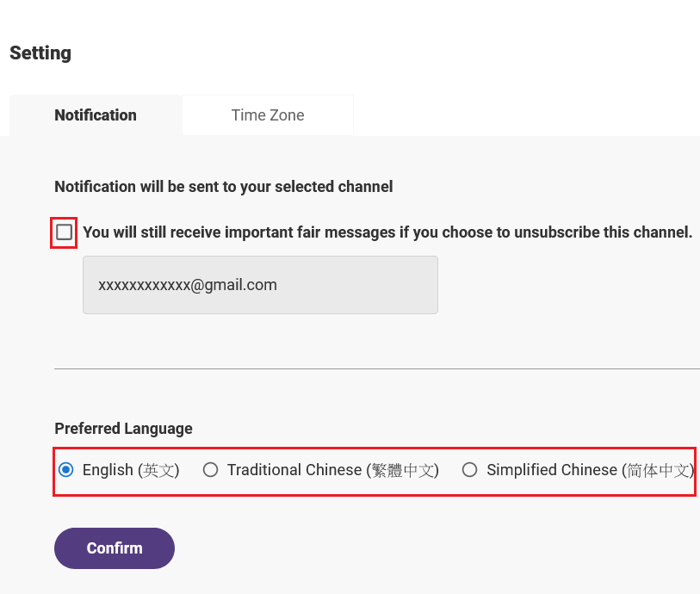Tick the unsubscribe channel checkbox
Image resolution: width=700 pixels, height=594 pixels.
64,232
